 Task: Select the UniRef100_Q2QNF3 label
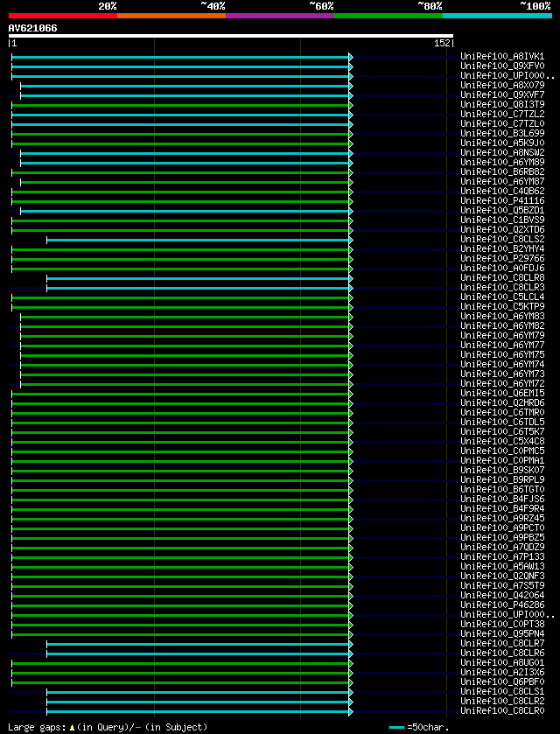(503, 577)
